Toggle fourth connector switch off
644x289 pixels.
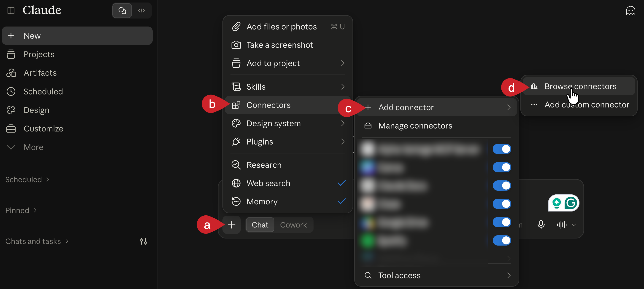pos(502,204)
